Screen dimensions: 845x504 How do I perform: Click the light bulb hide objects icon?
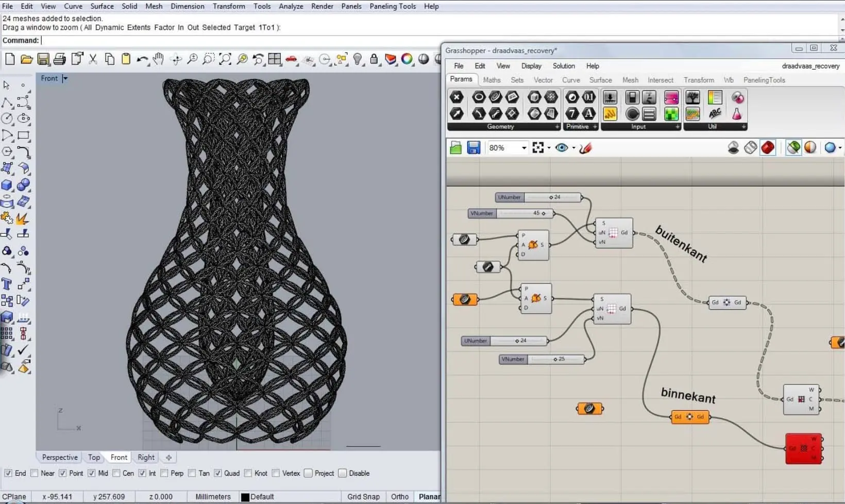358,59
